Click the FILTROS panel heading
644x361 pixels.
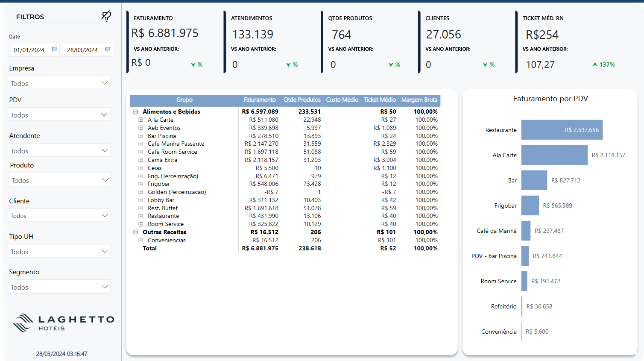30,17
